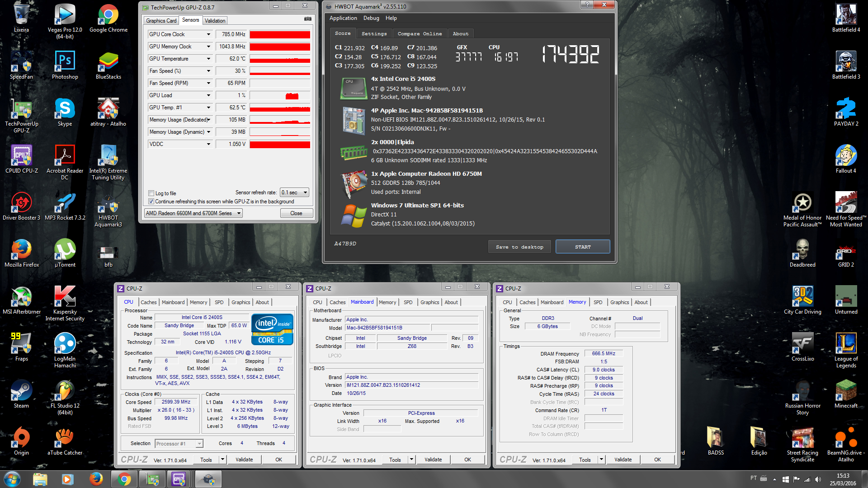Open TechPowerUp GPU-Z desktop shortcut

[21, 115]
